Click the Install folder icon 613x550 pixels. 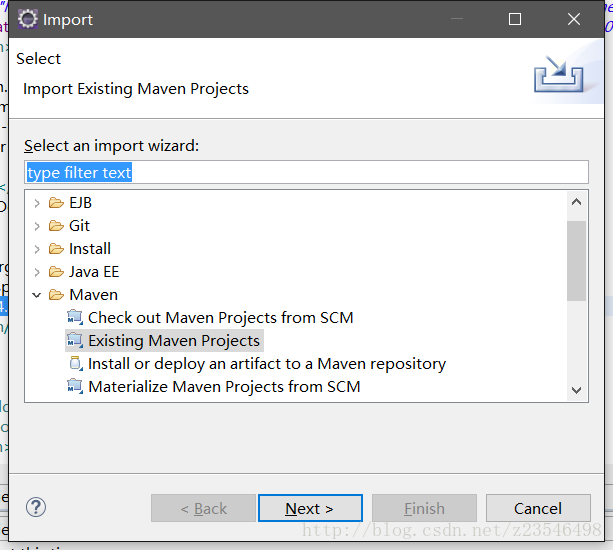click(56, 249)
